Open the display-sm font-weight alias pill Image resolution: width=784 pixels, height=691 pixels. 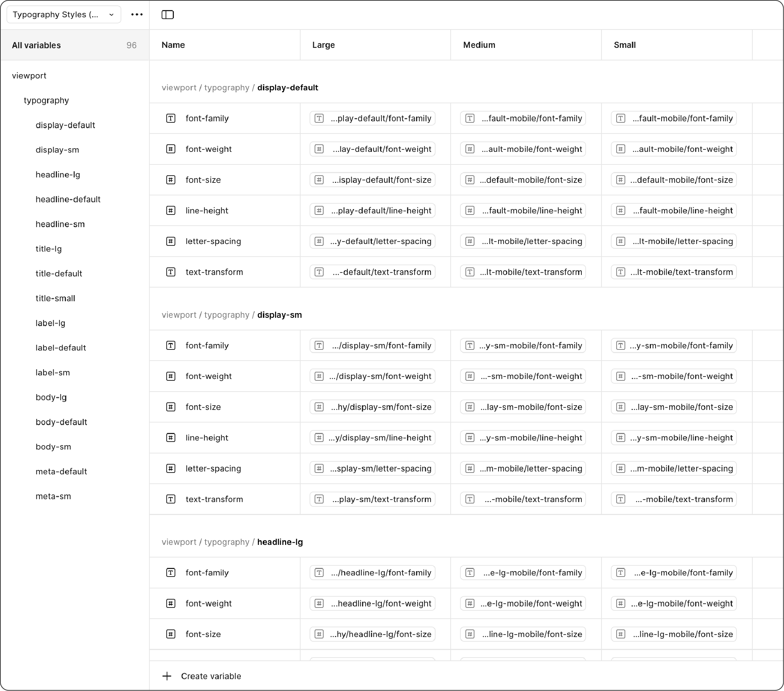(373, 376)
